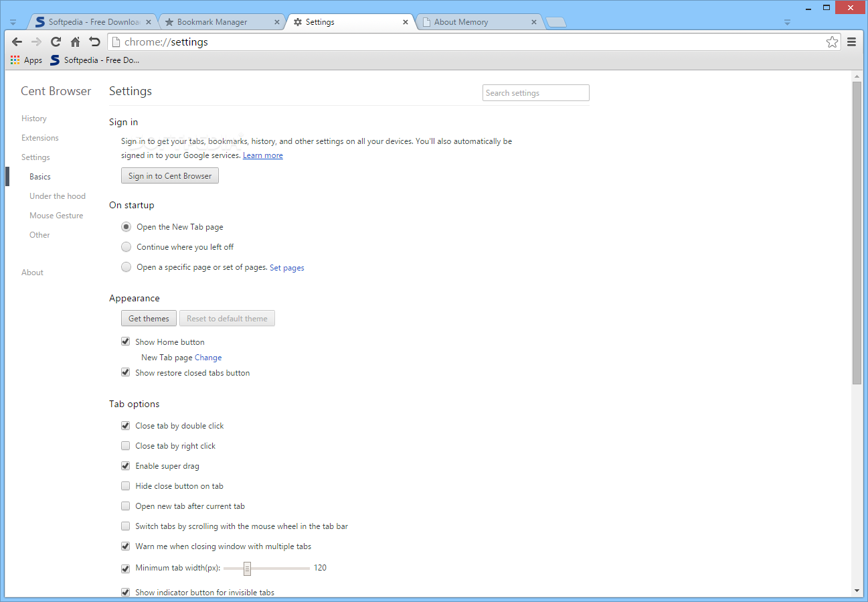The image size is (868, 602).
Task: Open Softpedia bookmark in the bookmarks bar
Action: (x=94, y=60)
